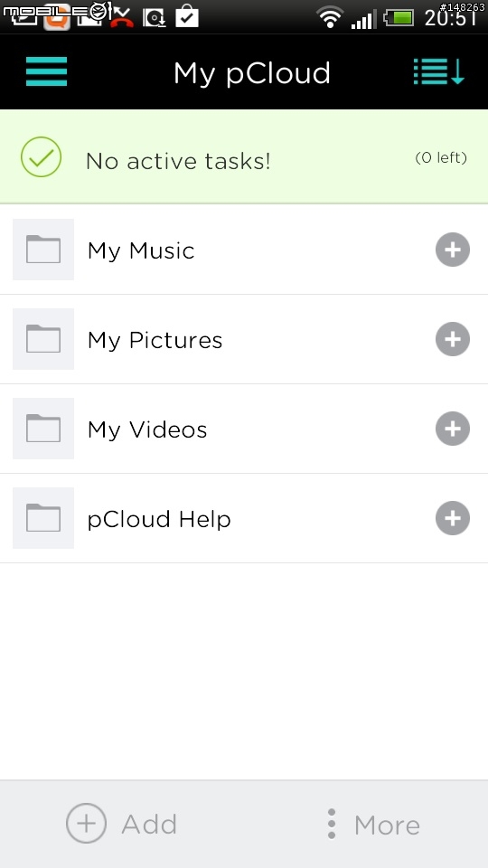Tap the sort list icon
The width and height of the screenshot is (488, 868).
pyautogui.click(x=439, y=71)
